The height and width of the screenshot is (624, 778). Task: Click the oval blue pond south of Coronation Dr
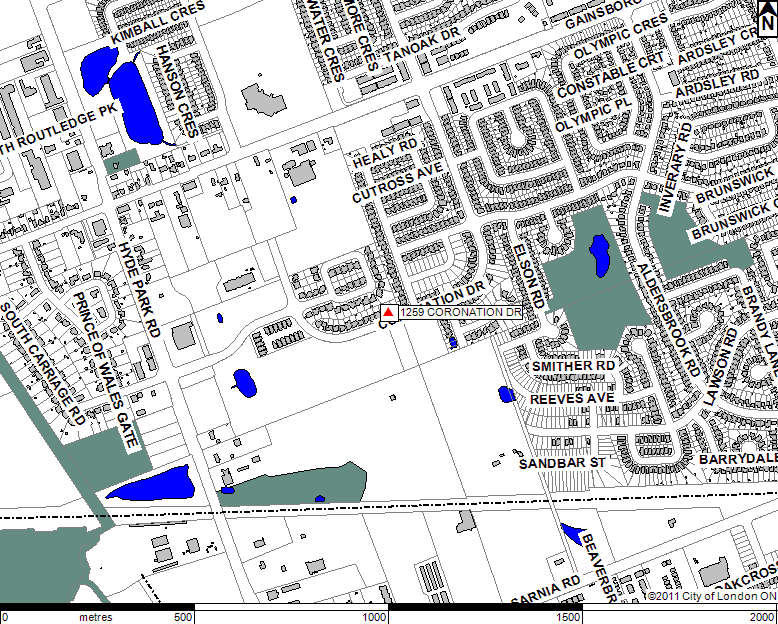(x=244, y=381)
